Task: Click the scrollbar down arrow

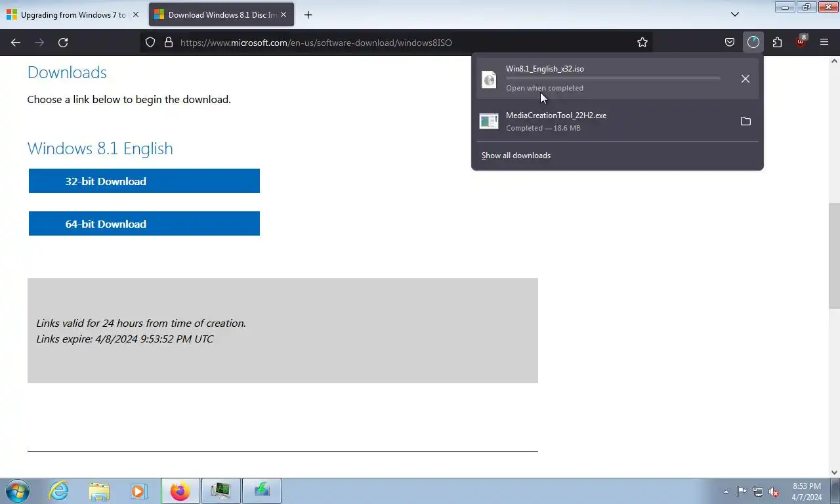Action: pyautogui.click(x=834, y=472)
